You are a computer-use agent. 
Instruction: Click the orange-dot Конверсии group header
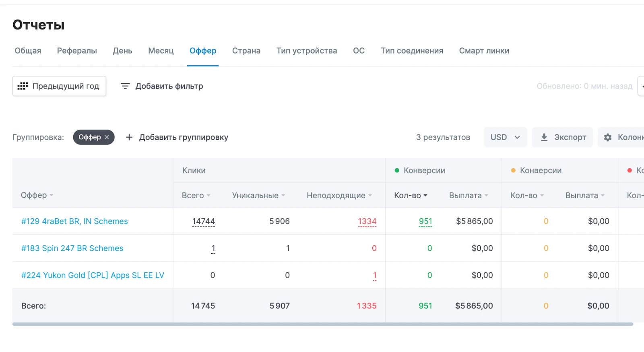coord(536,170)
